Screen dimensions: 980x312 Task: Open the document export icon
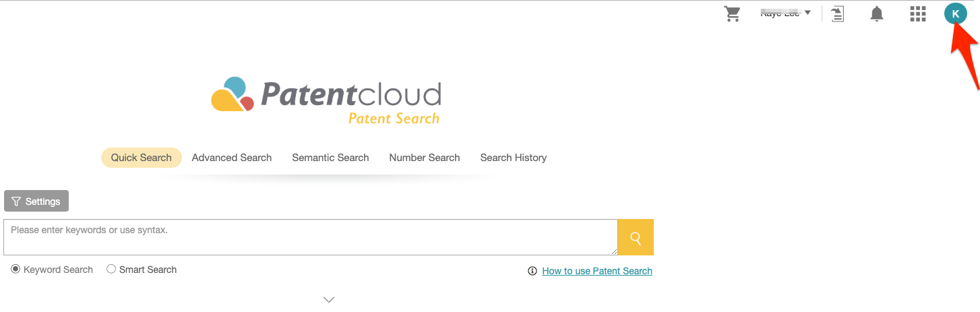point(838,13)
